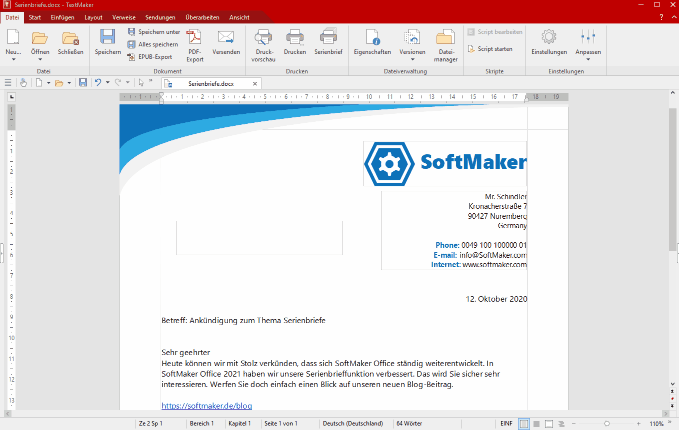Click the Neu new document icon
Screen dimensions: 679x430
pyautogui.click(x=13, y=37)
